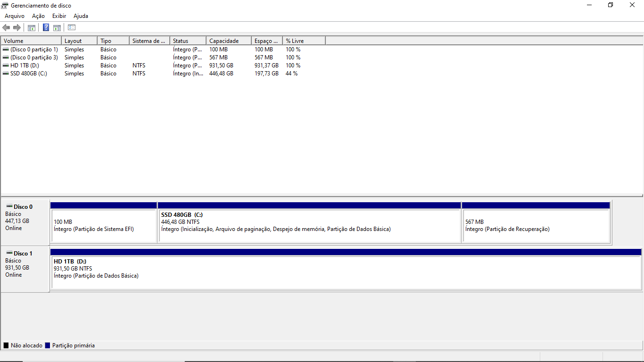
Task: Click the Não alocado legend label
Action: coord(26,346)
